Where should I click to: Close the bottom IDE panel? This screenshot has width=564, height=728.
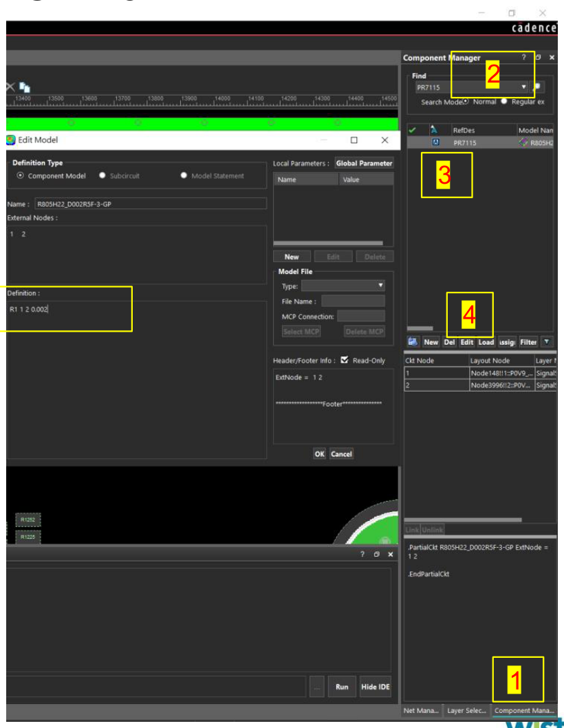(391, 554)
